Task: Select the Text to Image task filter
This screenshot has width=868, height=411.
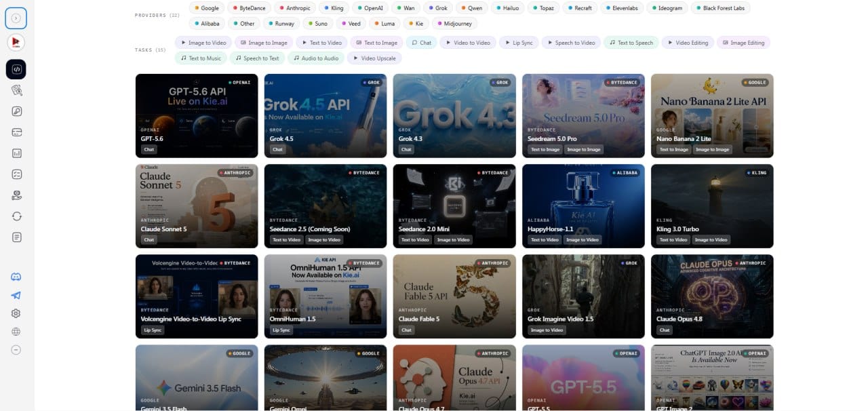Action: pyautogui.click(x=376, y=43)
